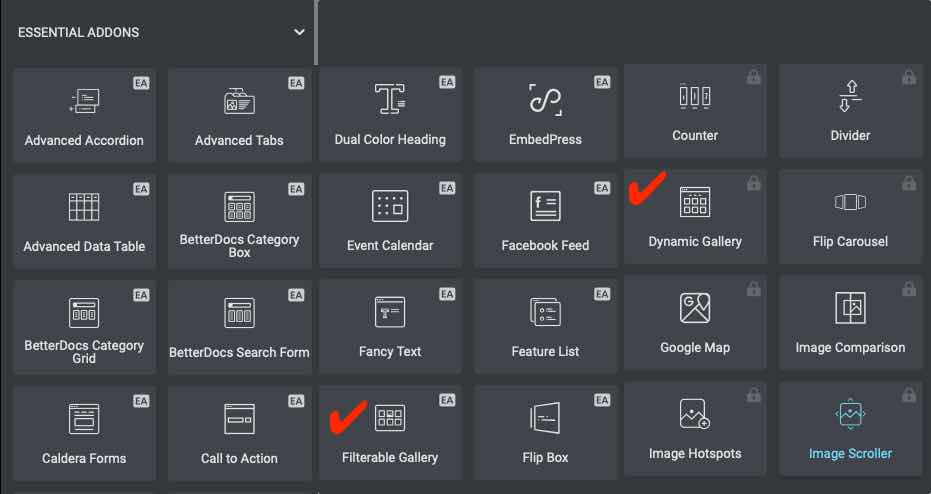
Task: Select the Image Comparison widget icon
Action: point(850,308)
